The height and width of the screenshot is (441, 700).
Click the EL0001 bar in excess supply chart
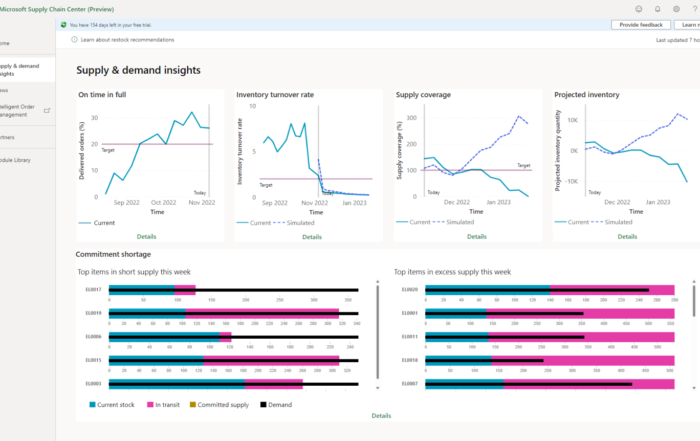point(550,313)
